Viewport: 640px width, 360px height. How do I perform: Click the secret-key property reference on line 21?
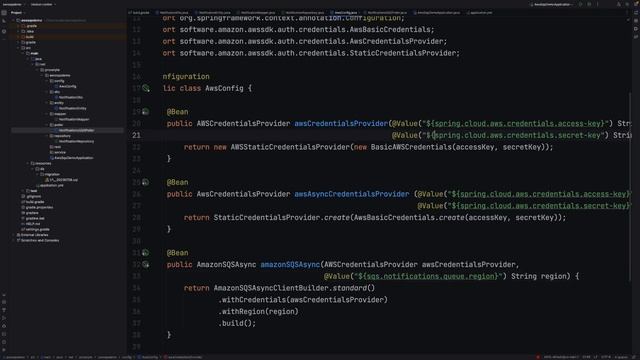[517, 136]
